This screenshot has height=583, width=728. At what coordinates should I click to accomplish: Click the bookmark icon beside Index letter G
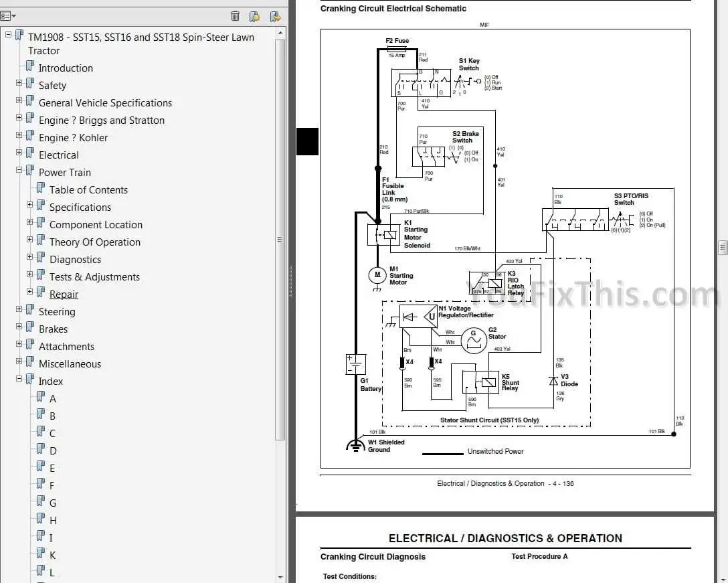(x=41, y=501)
